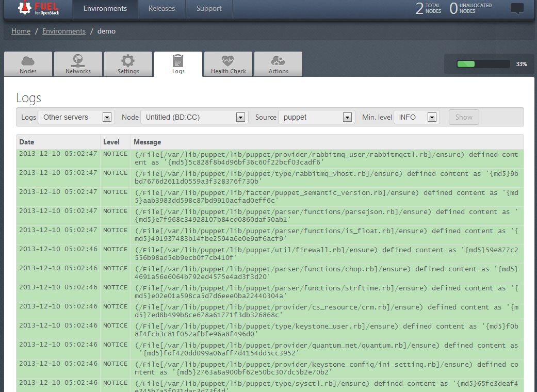The height and width of the screenshot is (392, 537).
Task: Click the date in the firewall.rb row
Action: click(58, 249)
